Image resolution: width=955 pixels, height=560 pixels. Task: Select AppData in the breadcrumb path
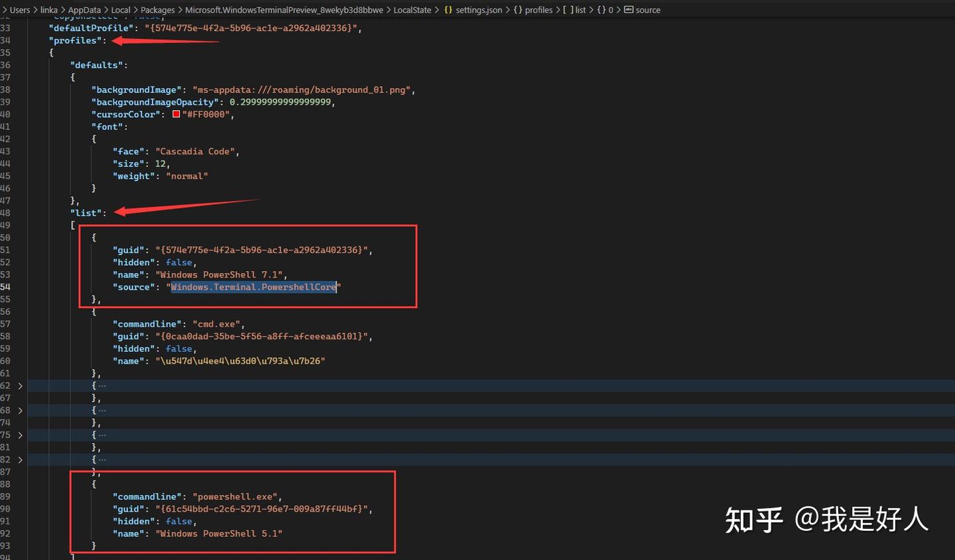[84, 9]
